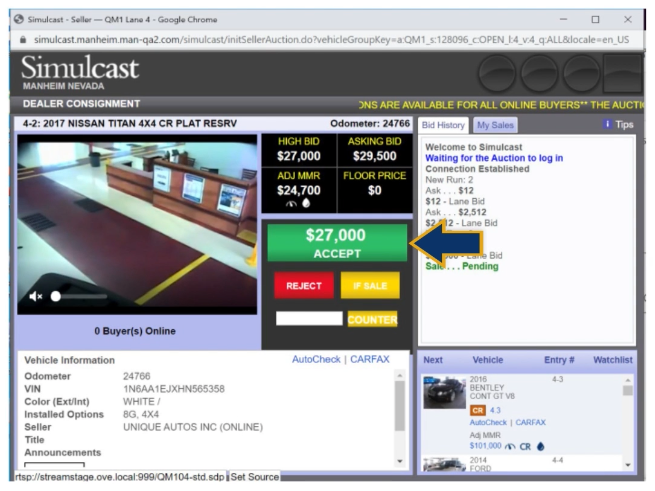Image resolution: width=655 pixels, height=491 pixels.
Task: Click gauge icon under ADJ MMR $24,700
Action: point(291,204)
